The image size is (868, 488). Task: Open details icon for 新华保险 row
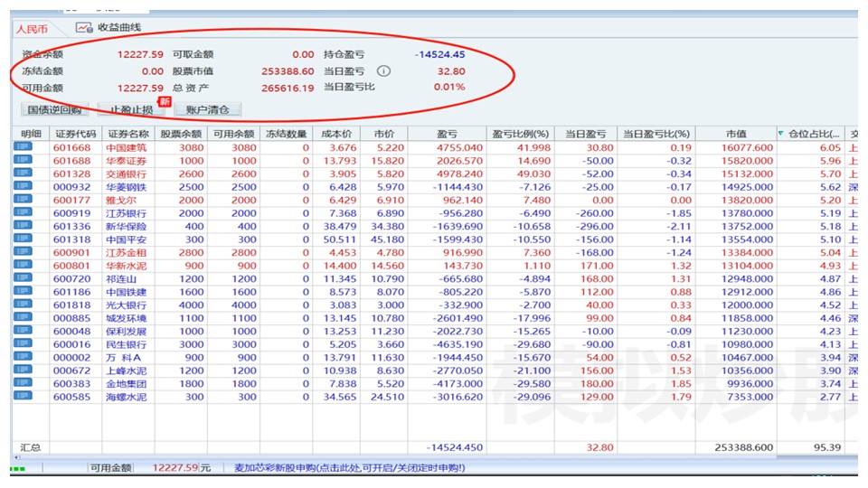23,225
